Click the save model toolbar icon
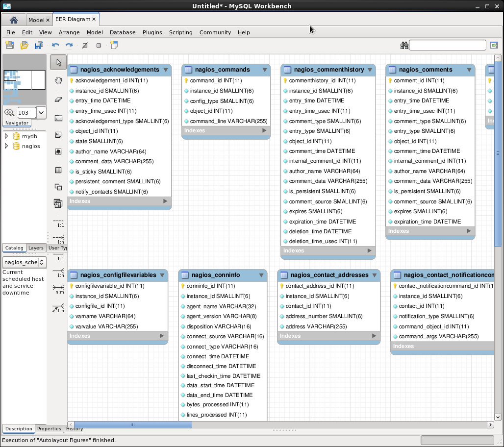This screenshot has width=504, height=447. click(x=39, y=46)
